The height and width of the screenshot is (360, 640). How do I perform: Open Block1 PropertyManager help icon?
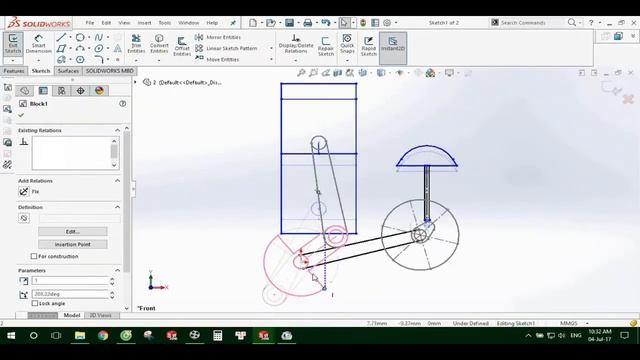(122, 104)
